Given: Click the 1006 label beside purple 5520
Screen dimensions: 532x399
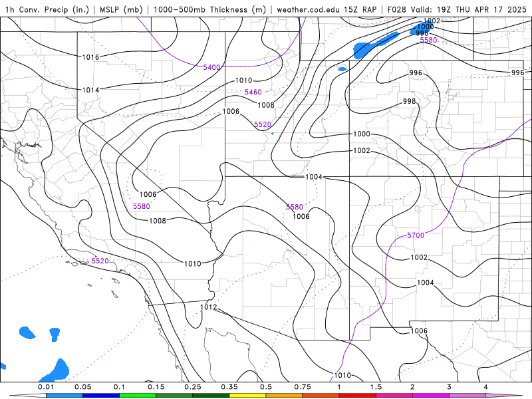Looking at the screenshot, I should point(231,111).
